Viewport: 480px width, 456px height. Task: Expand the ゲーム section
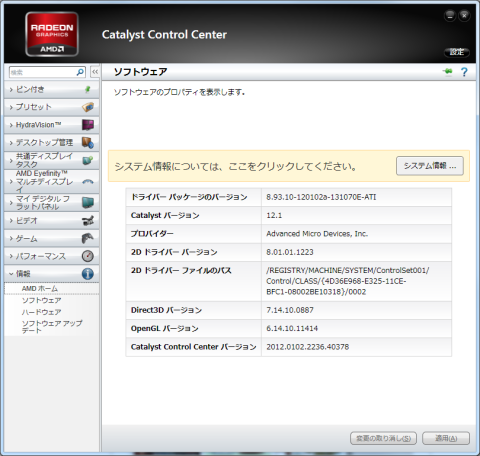click(x=52, y=238)
